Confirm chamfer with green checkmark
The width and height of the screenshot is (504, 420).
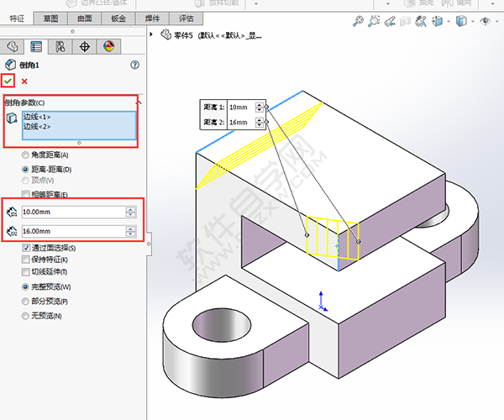click(x=8, y=81)
